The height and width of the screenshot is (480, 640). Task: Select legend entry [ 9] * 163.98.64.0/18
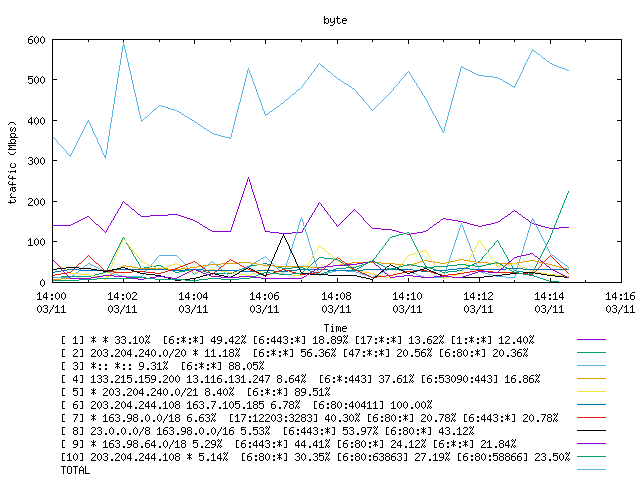point(289,444)
